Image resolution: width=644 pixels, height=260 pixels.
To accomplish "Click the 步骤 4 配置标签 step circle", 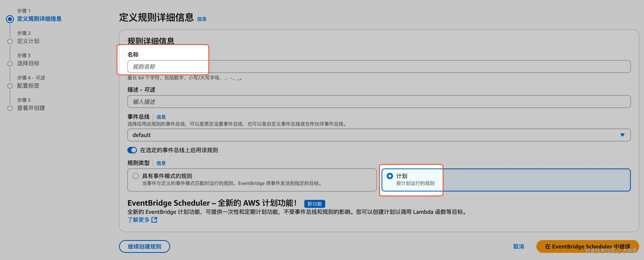I will pos(10,86).
